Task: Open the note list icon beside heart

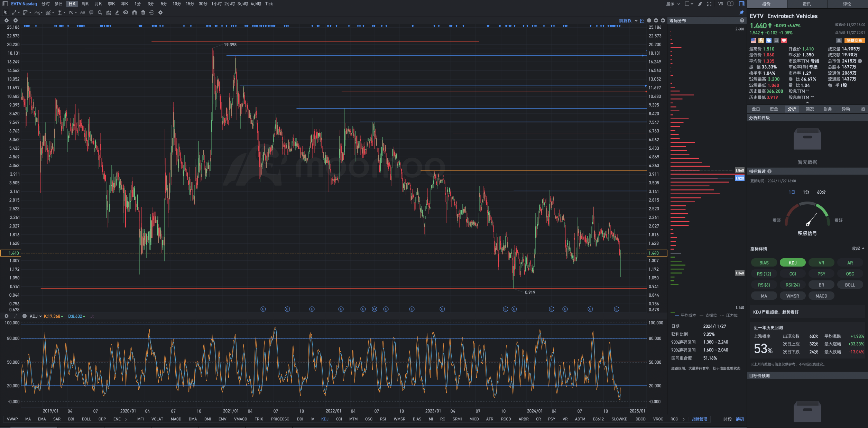Action: click(776, 40)
